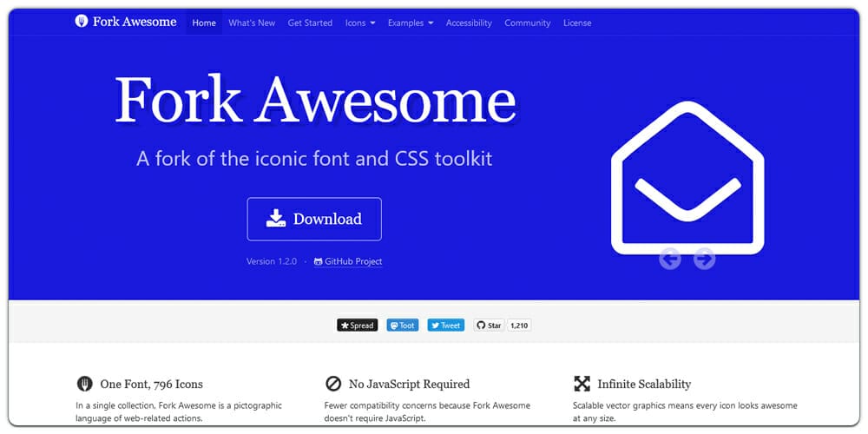Click the Tweet share button

point(445,325)
